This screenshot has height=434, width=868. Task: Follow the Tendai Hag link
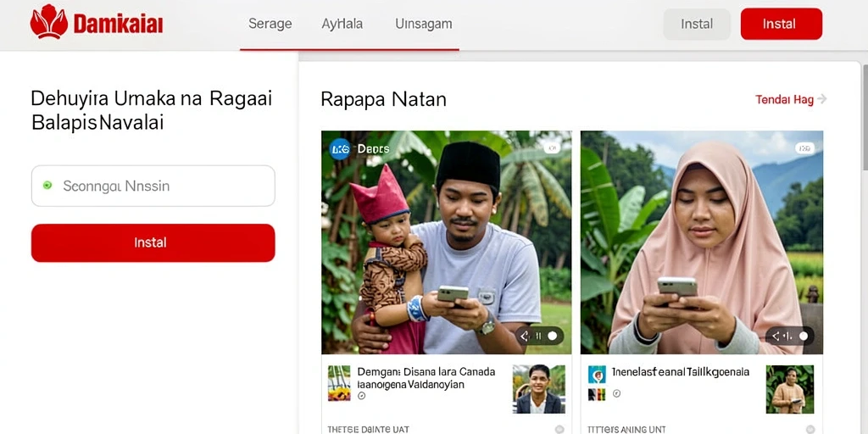(784, 100)
